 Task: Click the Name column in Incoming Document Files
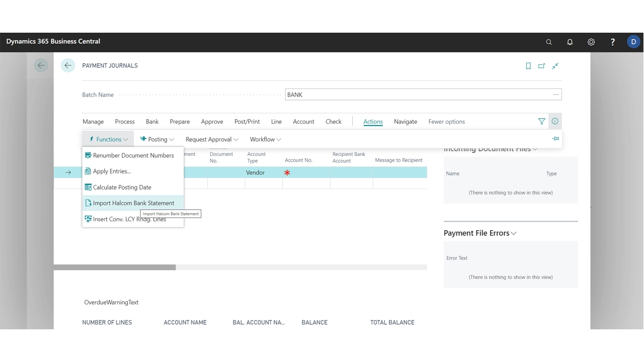453,173
